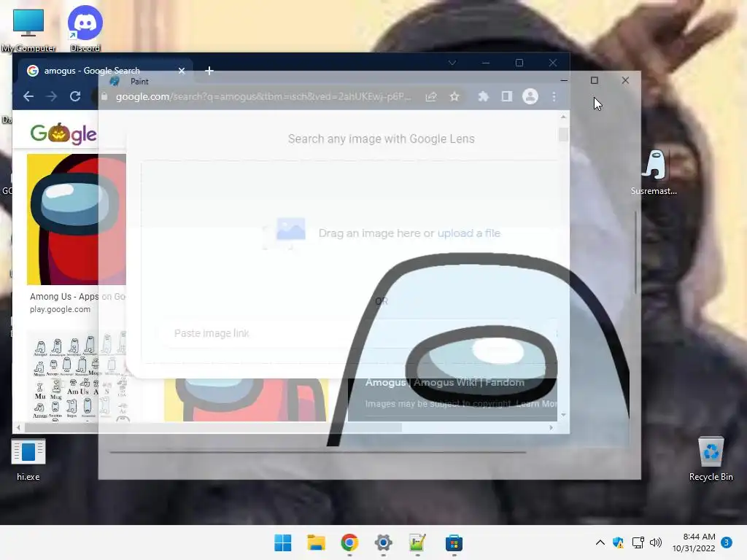The image size is (747, 560).
Task: Open network status tray icon
Action: tap(638, 542)
